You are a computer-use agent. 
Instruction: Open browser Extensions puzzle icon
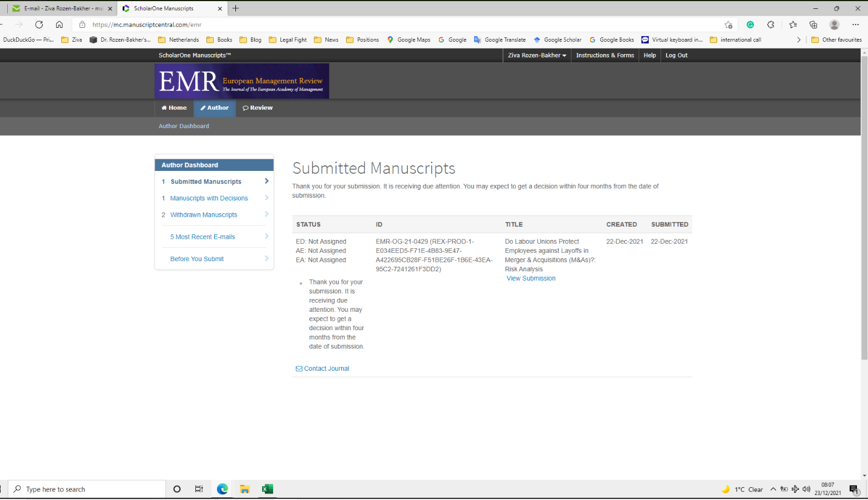771,24
